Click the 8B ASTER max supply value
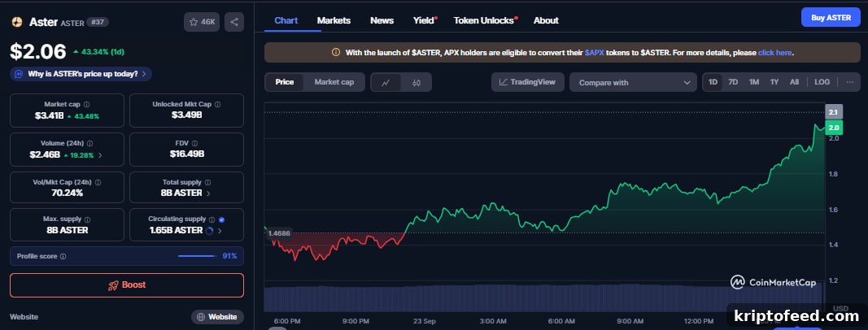Viewport: 868px width, 330px height. click(67, 230)
